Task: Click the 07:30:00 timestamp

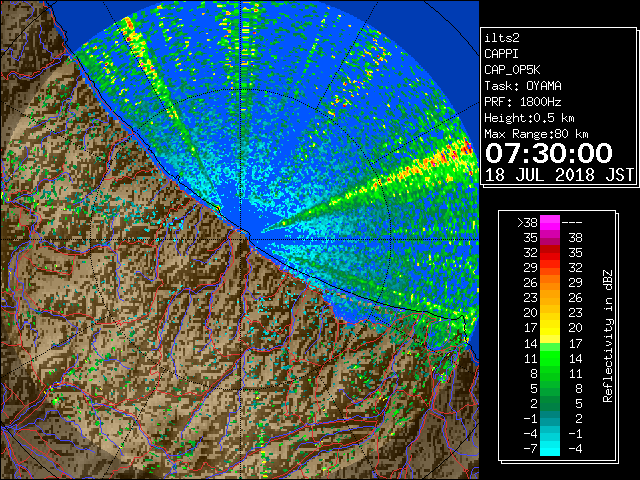Action: tap(549, 153)
